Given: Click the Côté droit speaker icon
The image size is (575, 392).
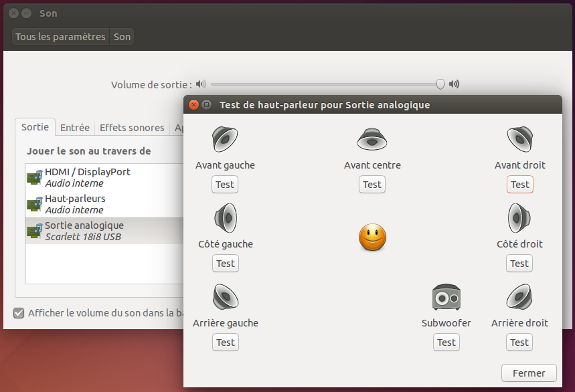Looking at the screenshot, I should tap(519, 218).
